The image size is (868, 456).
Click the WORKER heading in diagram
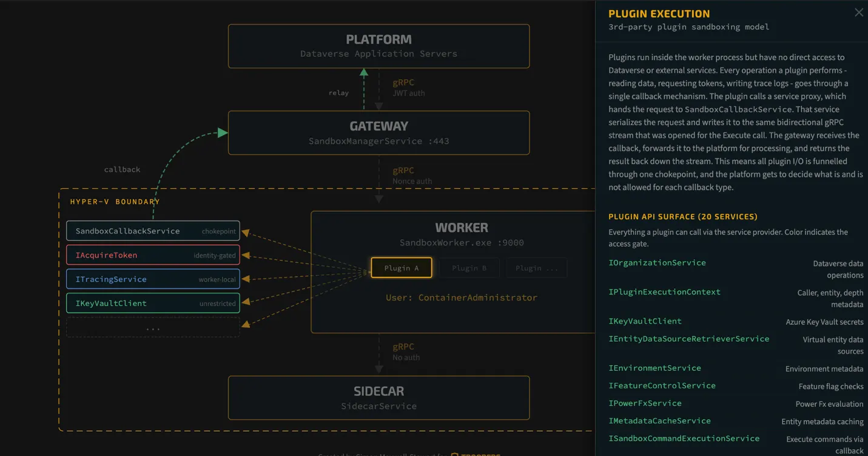tap(462, 228)
